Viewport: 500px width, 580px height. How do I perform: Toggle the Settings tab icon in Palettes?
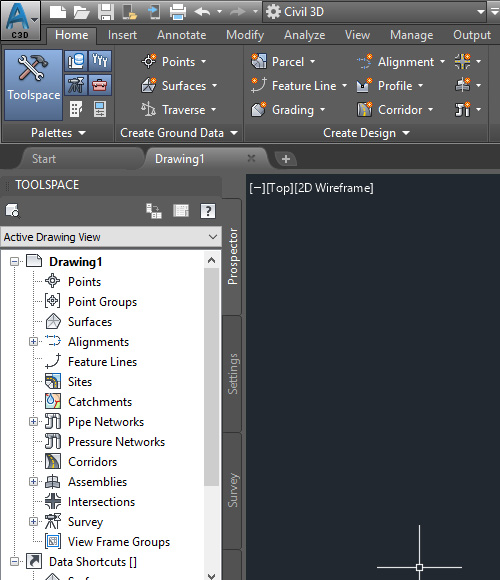tap(100, 61)
